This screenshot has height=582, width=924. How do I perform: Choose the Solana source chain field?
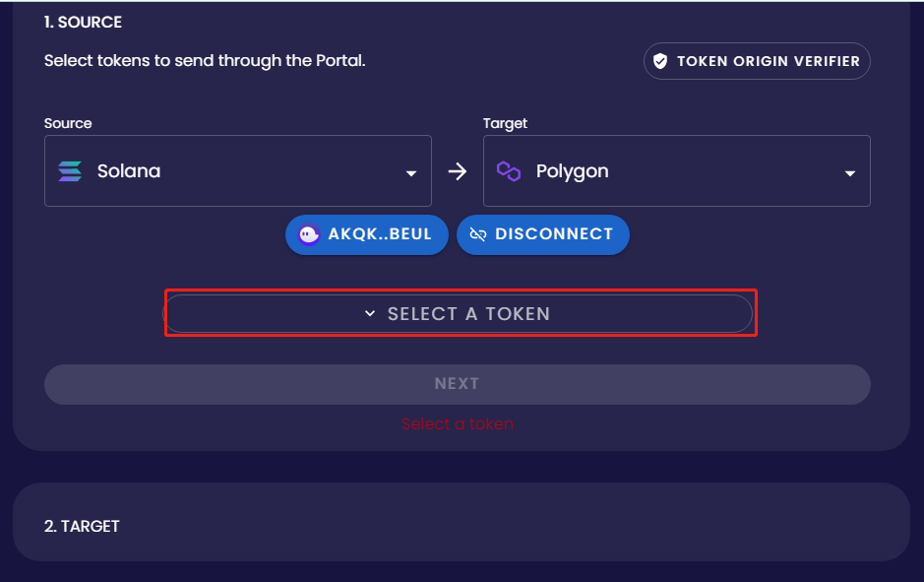238,171
